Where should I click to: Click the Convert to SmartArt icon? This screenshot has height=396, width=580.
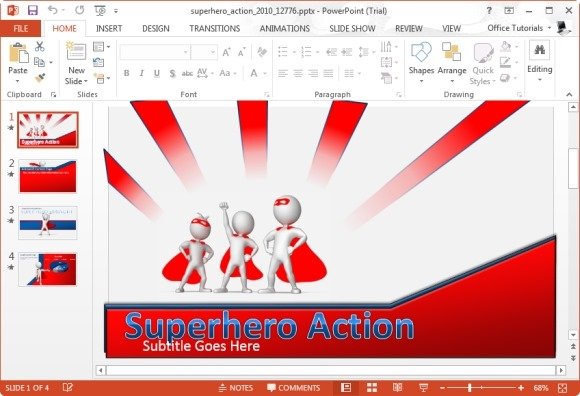(387, 78)
